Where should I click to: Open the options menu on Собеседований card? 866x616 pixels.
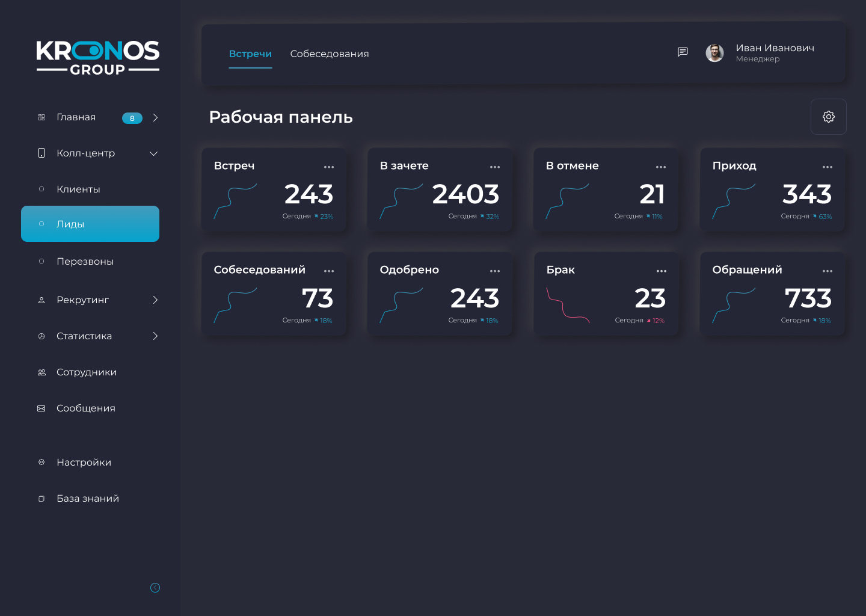tap(329, 271)
